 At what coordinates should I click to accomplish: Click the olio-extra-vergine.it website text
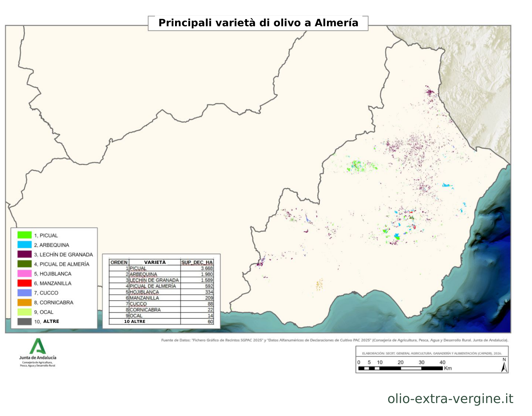point(450,398)
